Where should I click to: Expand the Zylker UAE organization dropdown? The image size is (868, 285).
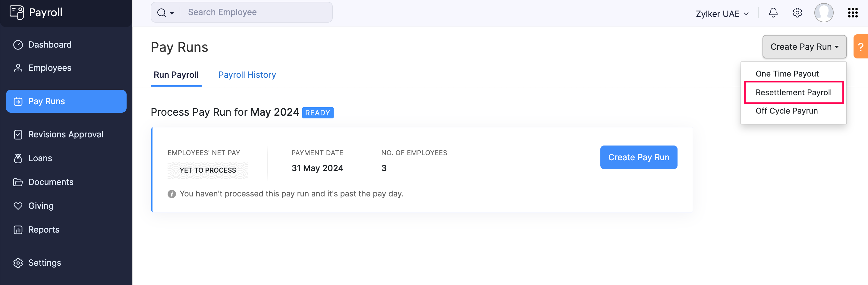pyautogui.click(x=722, y=14)
